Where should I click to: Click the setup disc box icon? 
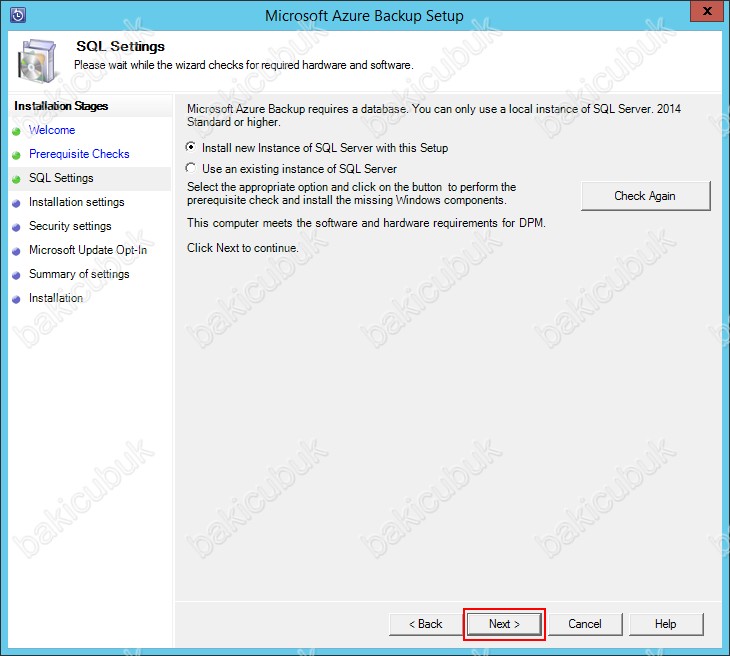coord(38,61)
